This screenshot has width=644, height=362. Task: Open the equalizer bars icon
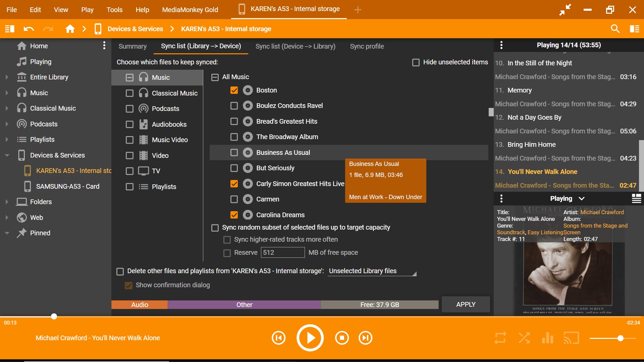(547, 338)
